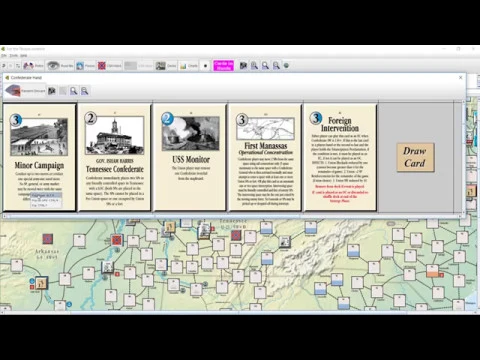This screenshot has width=480, height=360.
Task: Click the black dot toolbar button
Action: 205,66
